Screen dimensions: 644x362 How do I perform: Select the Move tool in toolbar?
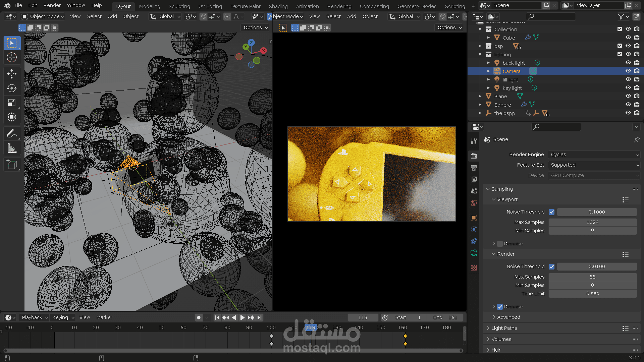click(12, 74)
